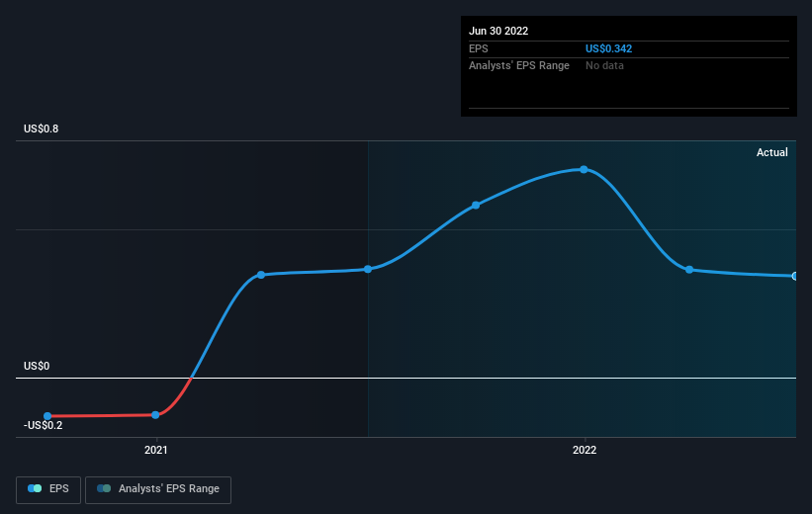This screenshot has width=812, height=514.
Task: Click the 2021 x-axis label
Action: pos(156,451)
